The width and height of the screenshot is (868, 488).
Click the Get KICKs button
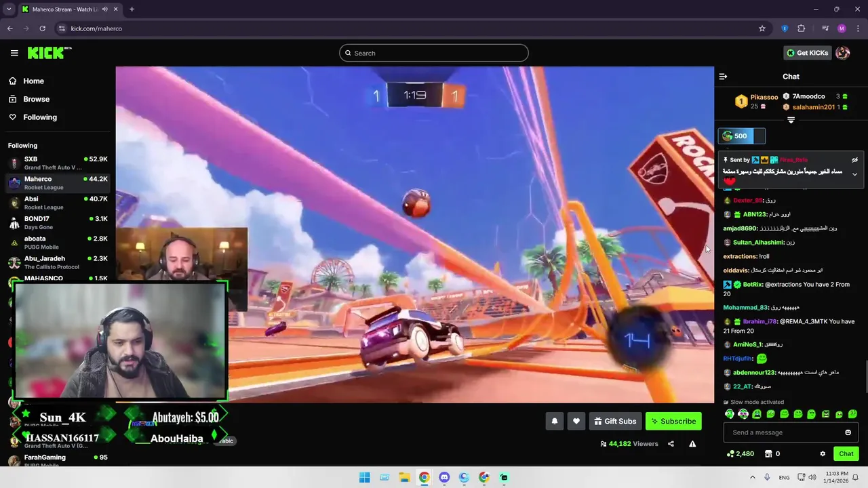(x=807, y=53)
